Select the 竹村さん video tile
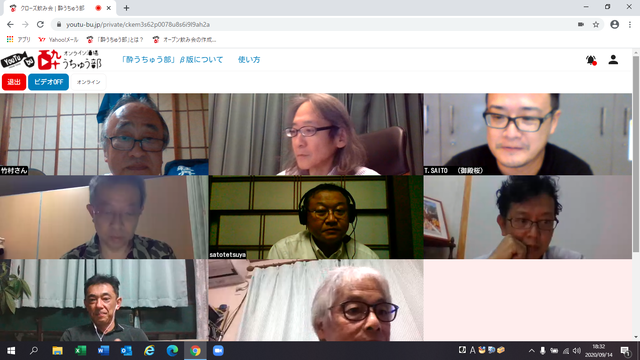The width and height of the screenshot is (640, 360). 104,134
